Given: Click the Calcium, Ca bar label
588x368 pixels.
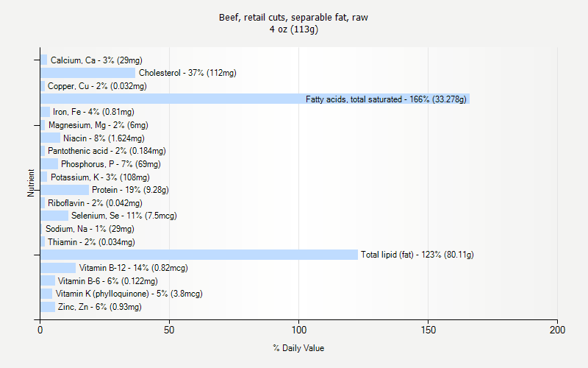Looking at the screenshot, I should pos(96,60).
